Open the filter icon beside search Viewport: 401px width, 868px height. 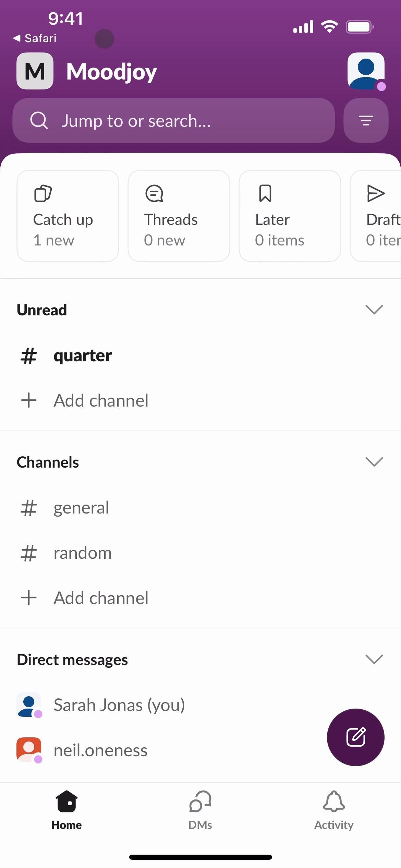coord(366,120)
